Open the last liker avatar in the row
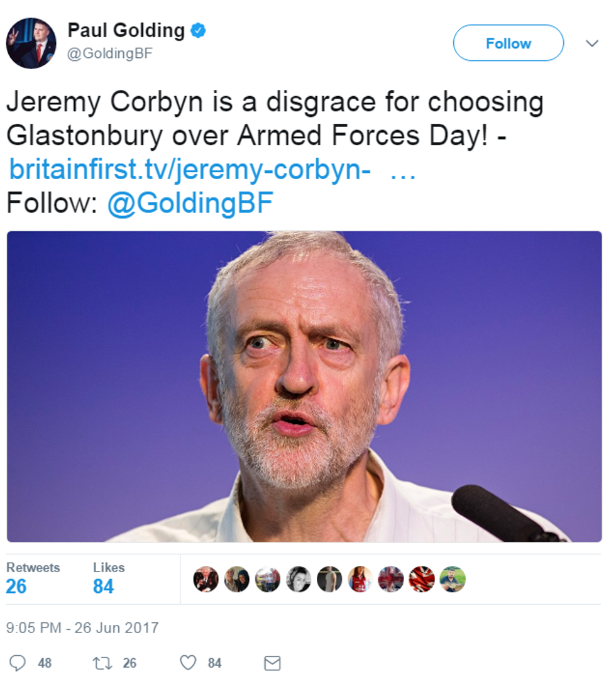 453,579
